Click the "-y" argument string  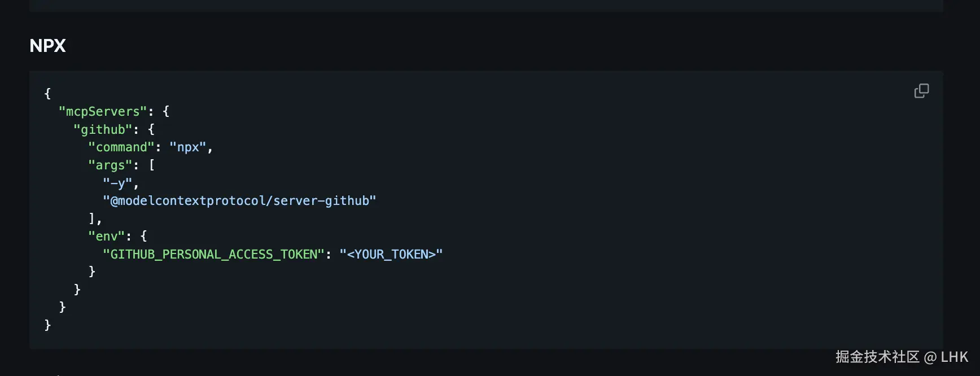[117, 183]
